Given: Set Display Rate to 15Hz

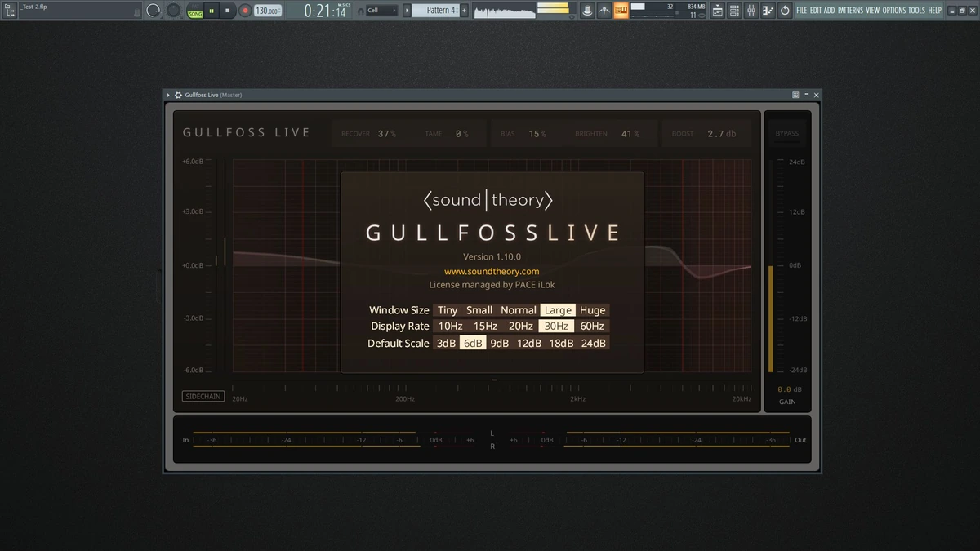Looking at the screenshot, I should point(485,327).
